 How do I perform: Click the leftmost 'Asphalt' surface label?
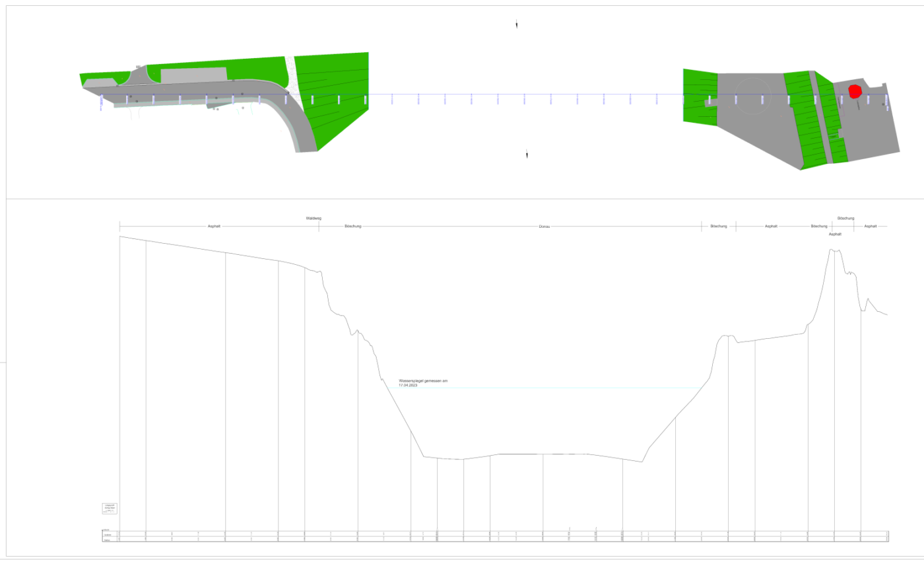point(214,227)
